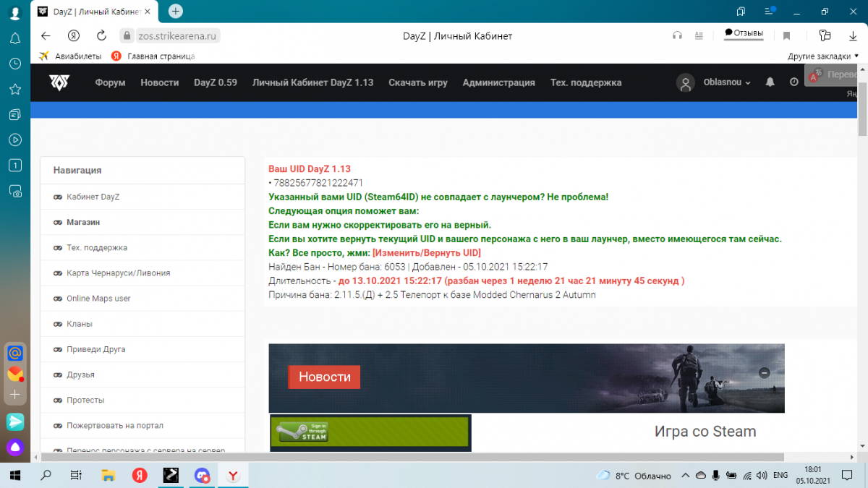Open the 'Другие закладки' bookmarks dropdown
Screen dimensions: 868x488
(822, 56)
